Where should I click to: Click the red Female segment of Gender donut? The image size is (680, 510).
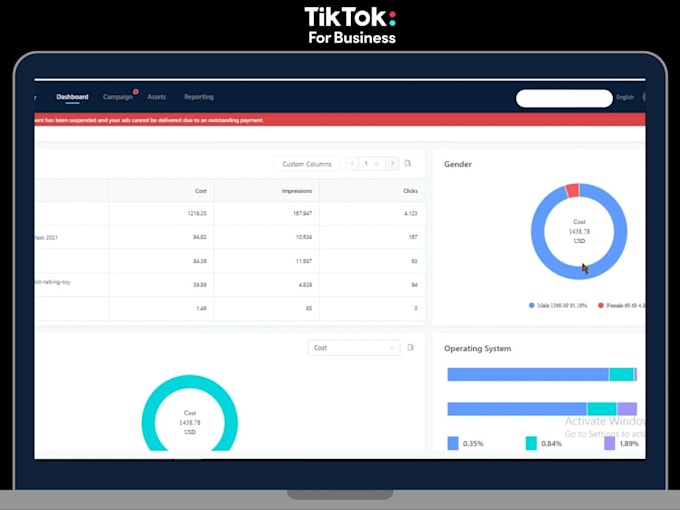tap(572, 190)
